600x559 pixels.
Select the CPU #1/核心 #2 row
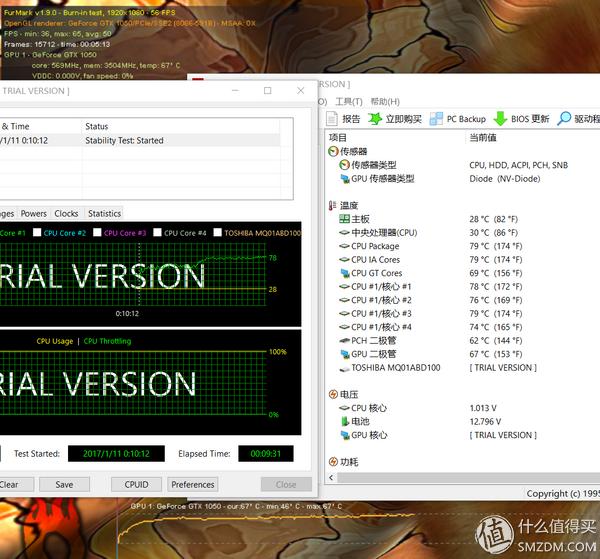click(x=463, y=300)
